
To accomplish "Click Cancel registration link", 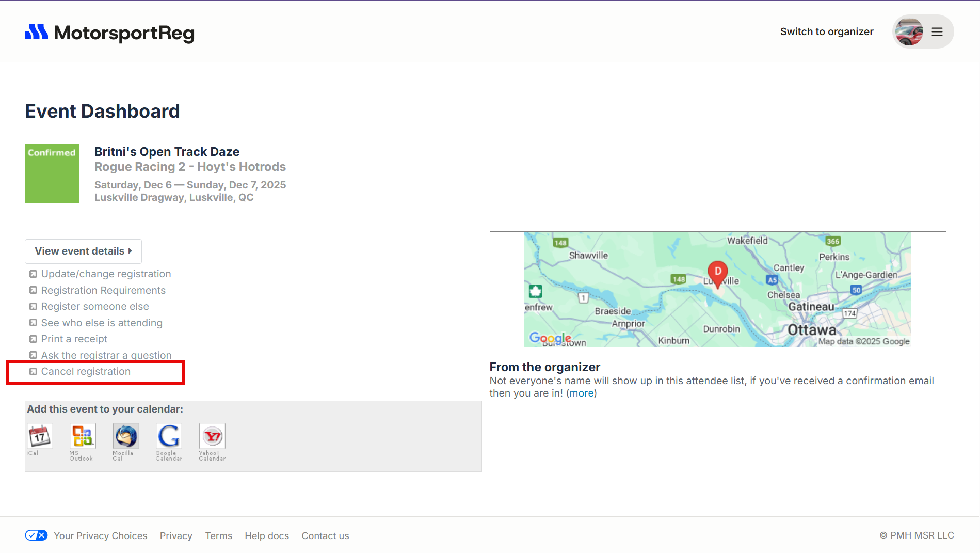I will [x=86, y=371].
